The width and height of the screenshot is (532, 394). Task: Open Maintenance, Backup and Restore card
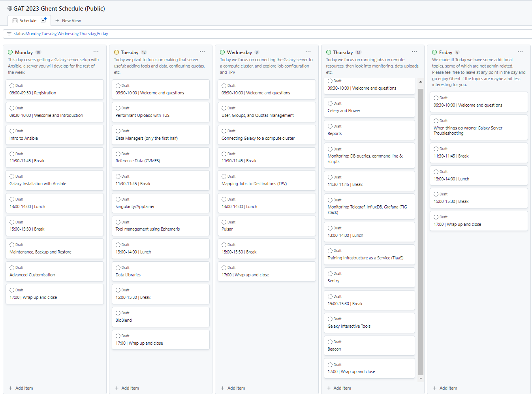click(55, 249)
